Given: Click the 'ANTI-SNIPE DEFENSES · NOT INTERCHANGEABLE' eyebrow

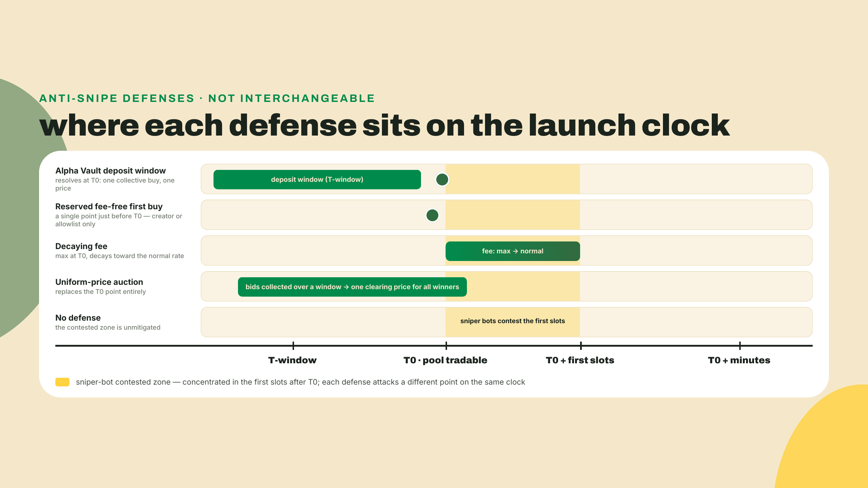Looking at the screenshot, I should coord(207,98).
